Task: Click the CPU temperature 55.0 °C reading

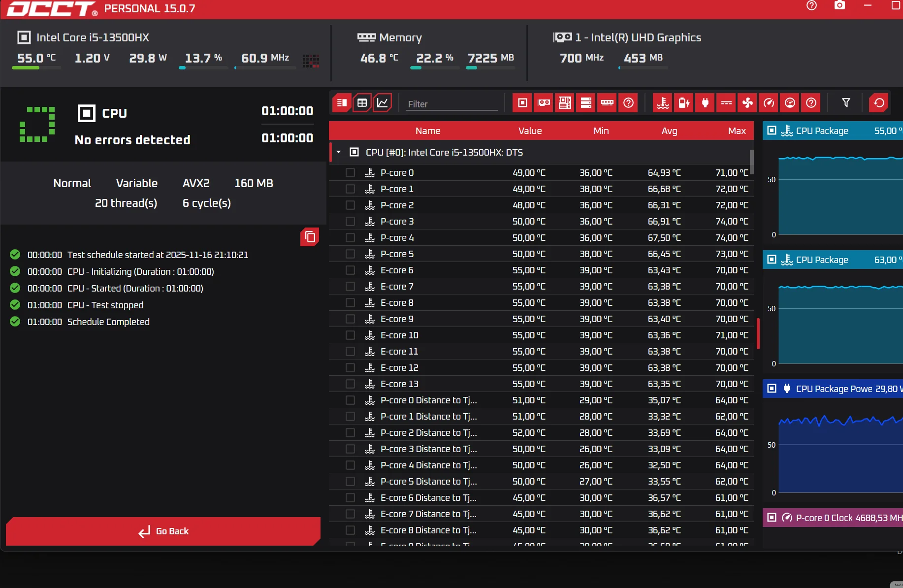Action: [36, 58]
